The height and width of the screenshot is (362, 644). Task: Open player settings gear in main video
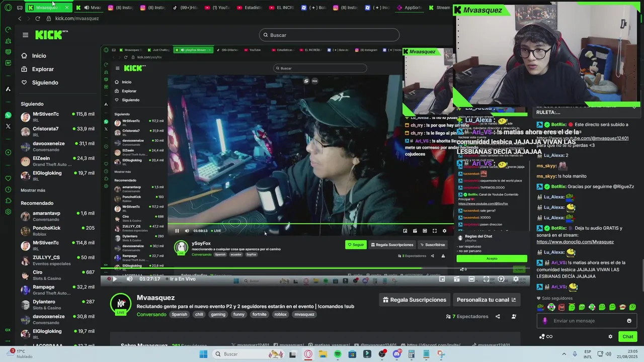(x=516, y=279)
